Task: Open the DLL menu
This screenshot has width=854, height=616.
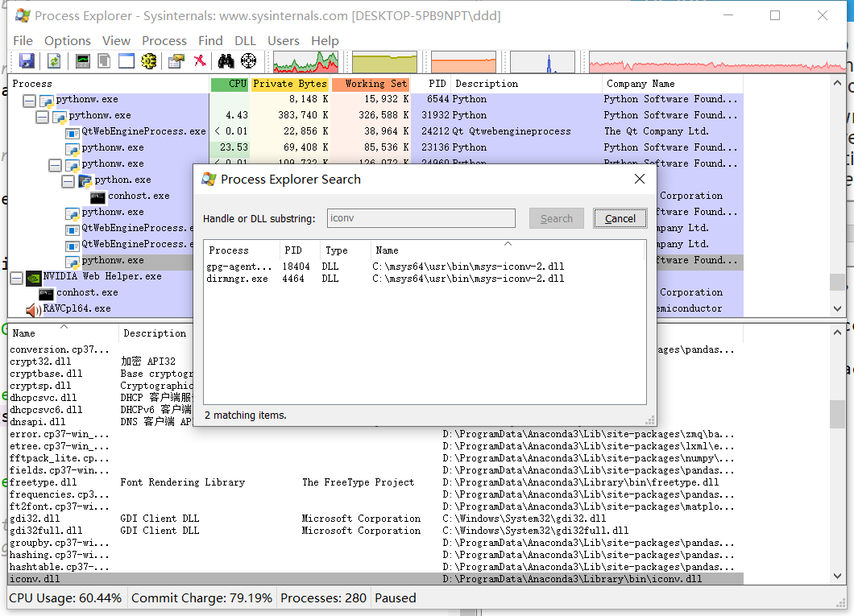Action: (x=245, y=40)
